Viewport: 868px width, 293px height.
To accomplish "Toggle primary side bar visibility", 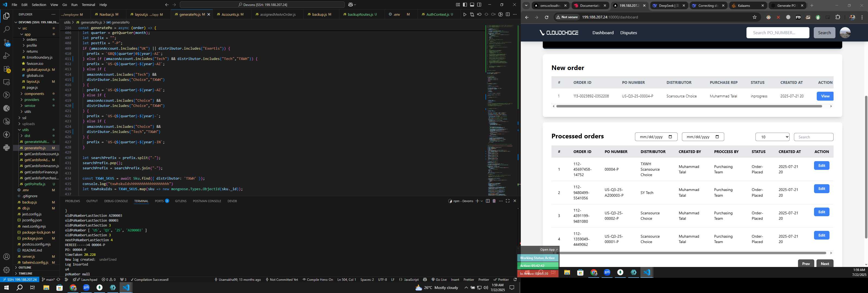I will click(465, 5).
